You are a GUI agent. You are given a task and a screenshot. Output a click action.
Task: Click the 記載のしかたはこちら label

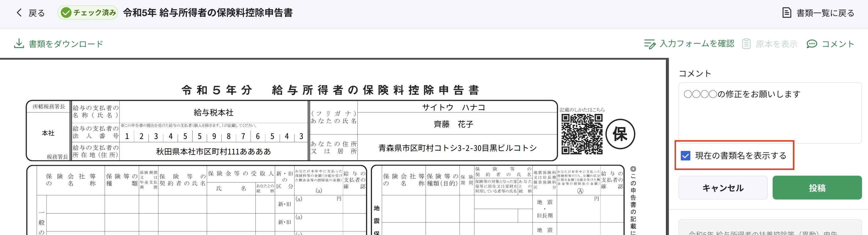(x=582, y=109)
